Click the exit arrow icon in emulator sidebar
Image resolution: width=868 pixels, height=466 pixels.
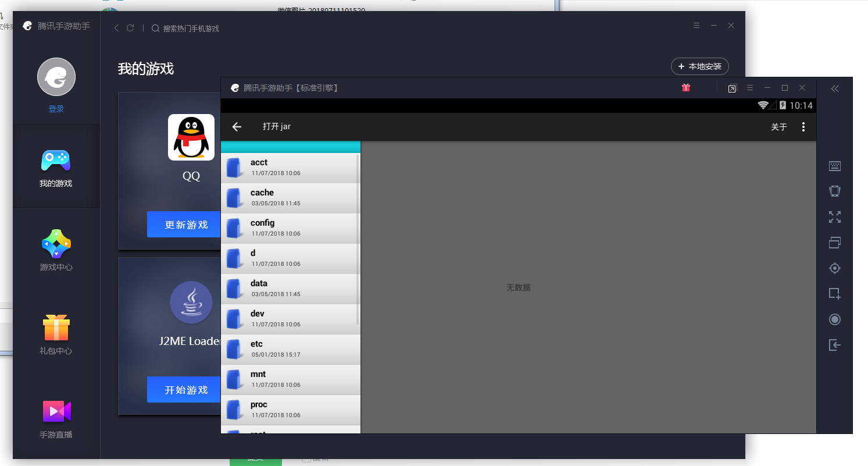[x=834, y=345]
